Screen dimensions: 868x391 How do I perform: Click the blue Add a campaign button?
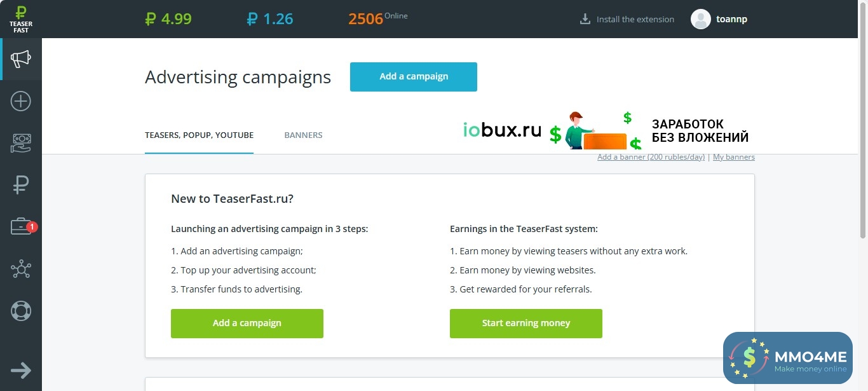point(414,76)
